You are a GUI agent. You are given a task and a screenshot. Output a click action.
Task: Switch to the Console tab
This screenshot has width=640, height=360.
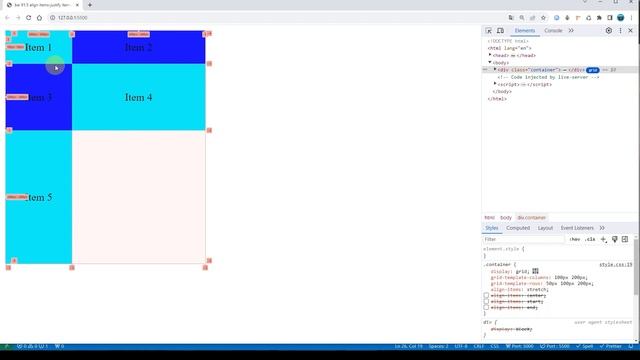click(x=553, y=31)
